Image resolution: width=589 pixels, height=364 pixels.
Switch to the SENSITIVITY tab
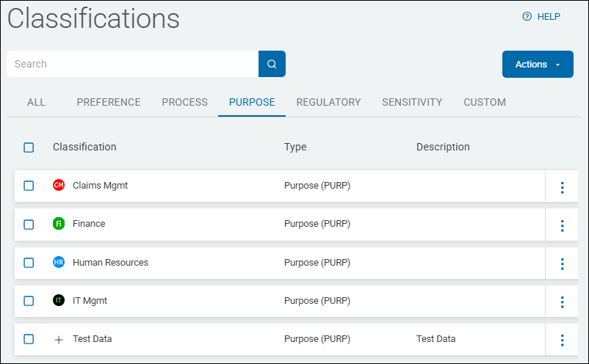pyautogui.click(x=412, y=103)
